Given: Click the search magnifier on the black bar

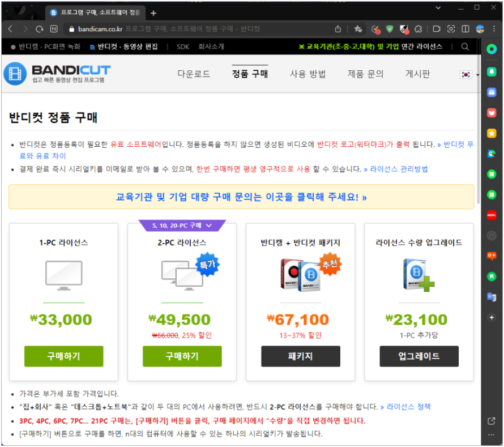Looking at the screenshot, I should 465,46.
